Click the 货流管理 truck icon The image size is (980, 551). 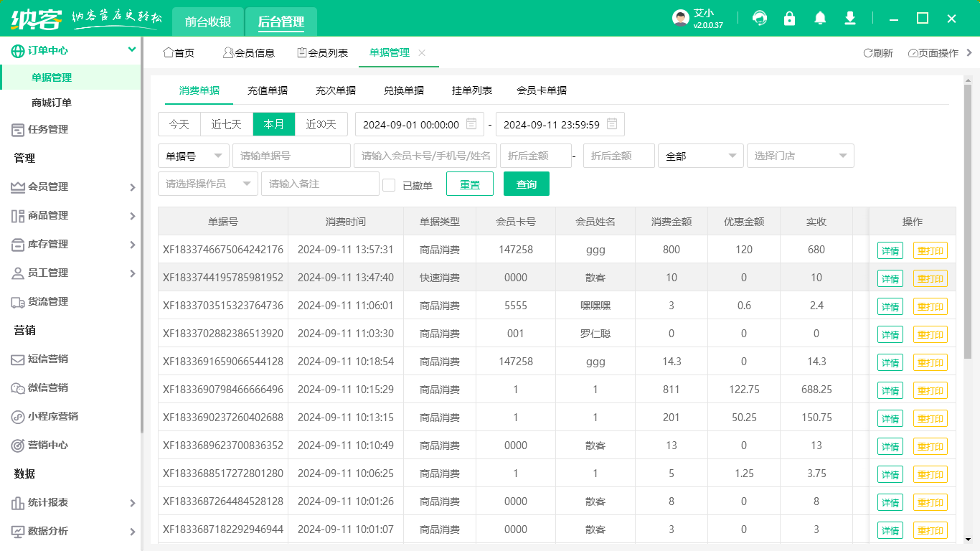18,302
